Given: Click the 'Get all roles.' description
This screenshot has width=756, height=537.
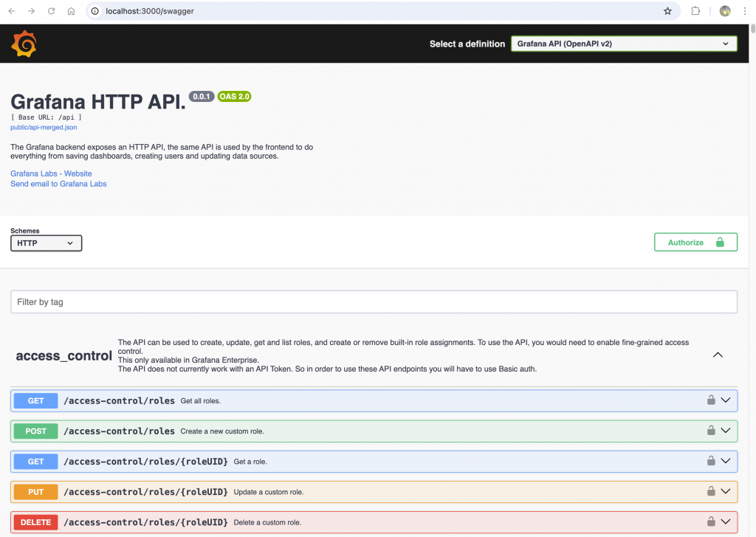Looking at the screenshot, I should coord(201,401).
